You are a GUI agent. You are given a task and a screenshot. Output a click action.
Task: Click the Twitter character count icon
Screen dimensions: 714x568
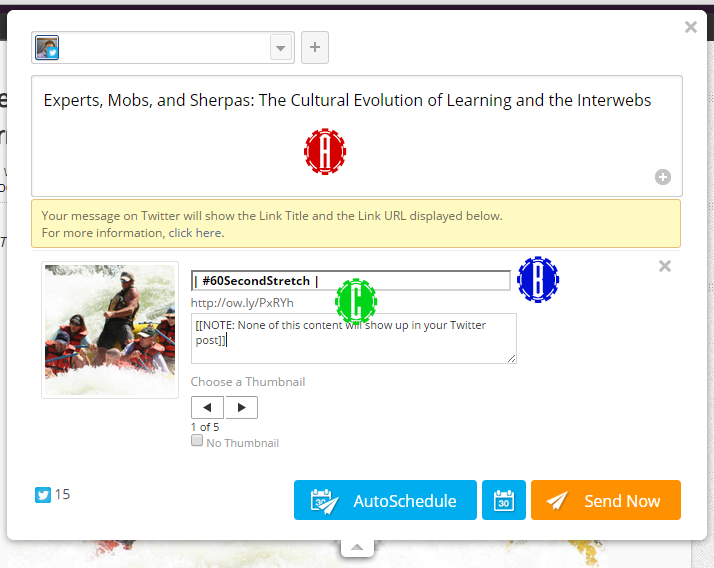[43, 495]
